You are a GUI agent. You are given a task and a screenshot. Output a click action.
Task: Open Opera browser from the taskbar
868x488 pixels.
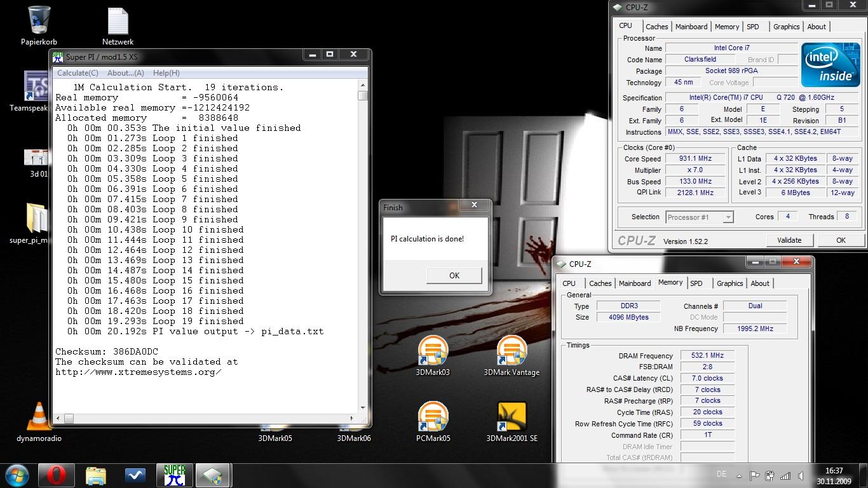[57, 475]
